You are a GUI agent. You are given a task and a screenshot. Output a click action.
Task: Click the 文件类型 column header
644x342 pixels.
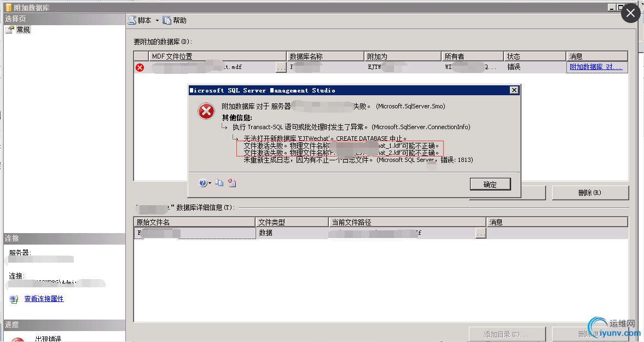292,222
